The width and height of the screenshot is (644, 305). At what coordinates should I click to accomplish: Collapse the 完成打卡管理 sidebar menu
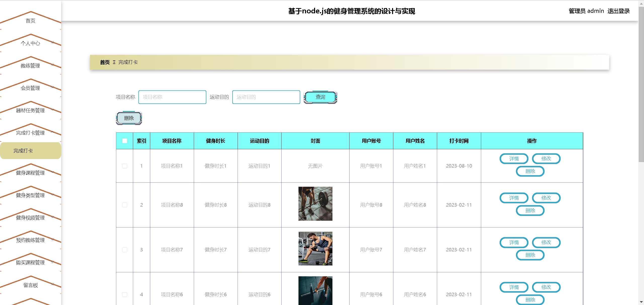30,133
